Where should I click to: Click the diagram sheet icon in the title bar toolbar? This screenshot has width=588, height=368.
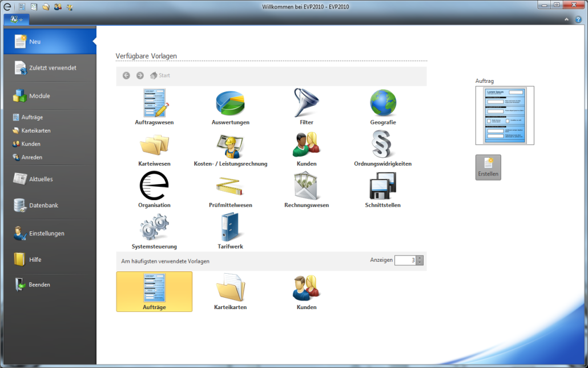coord(34,6)
